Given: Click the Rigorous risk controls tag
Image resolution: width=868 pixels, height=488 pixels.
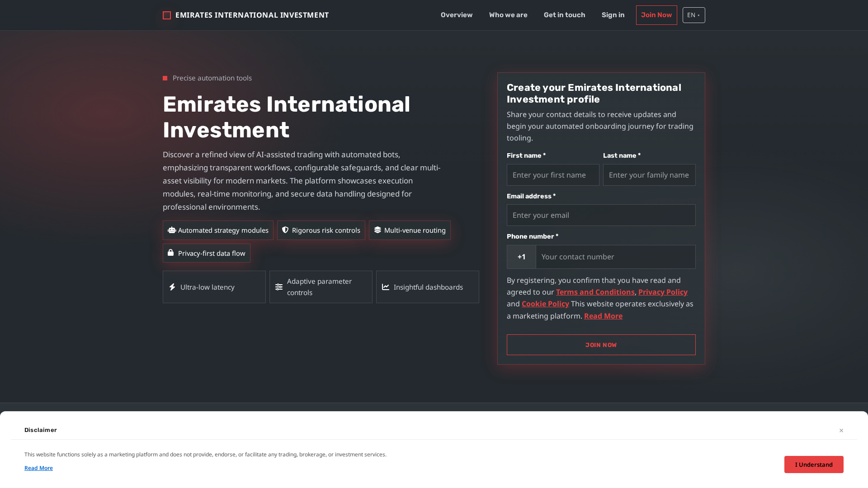Looking at the screenshot, I should point(321,230).
